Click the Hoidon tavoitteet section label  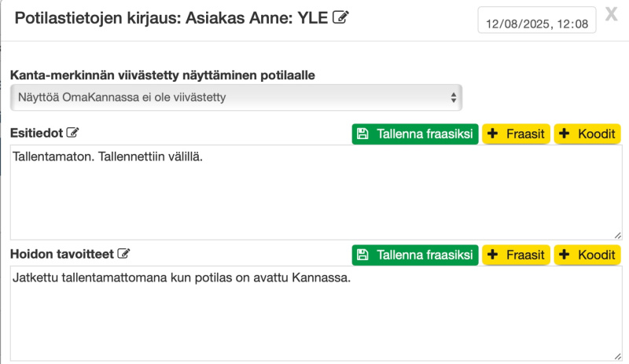tap(61, 254)
